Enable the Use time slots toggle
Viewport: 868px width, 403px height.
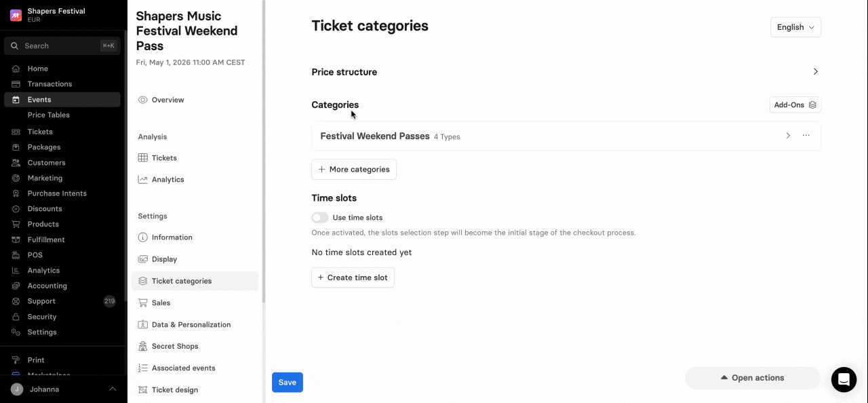pos(320,218)
